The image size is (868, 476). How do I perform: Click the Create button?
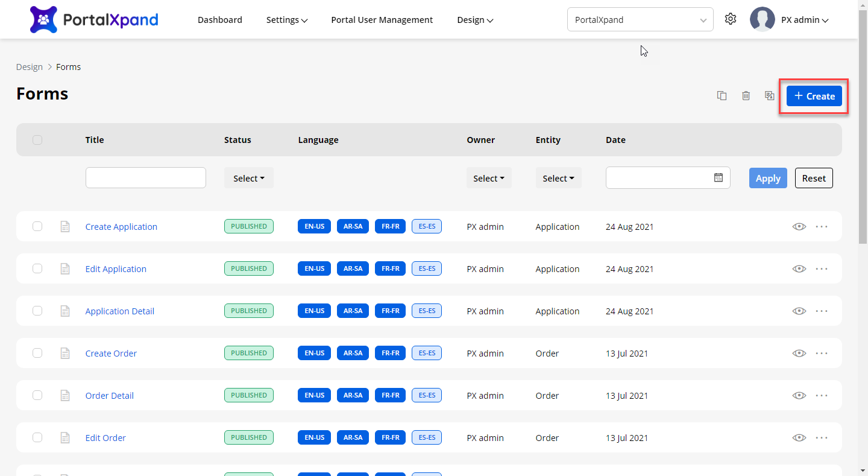tap(814, 96)
